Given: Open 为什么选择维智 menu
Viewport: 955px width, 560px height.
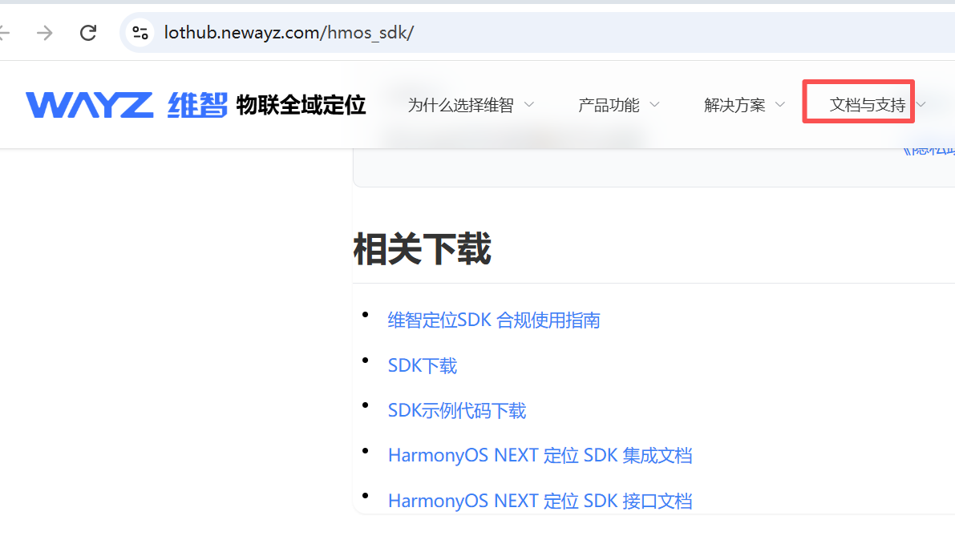Looking at the screenshot, I should tap(460, 105).
